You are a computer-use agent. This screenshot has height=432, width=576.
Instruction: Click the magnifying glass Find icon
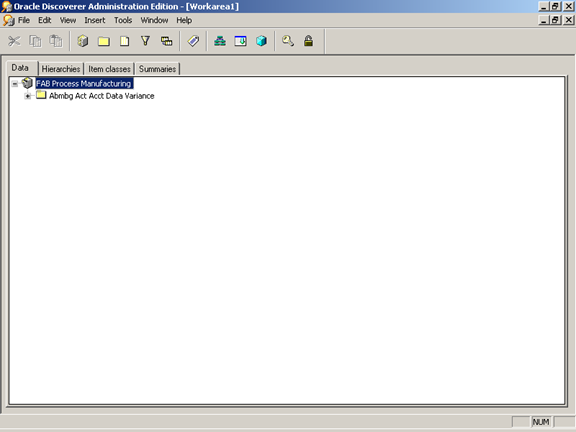coord(288,41)
